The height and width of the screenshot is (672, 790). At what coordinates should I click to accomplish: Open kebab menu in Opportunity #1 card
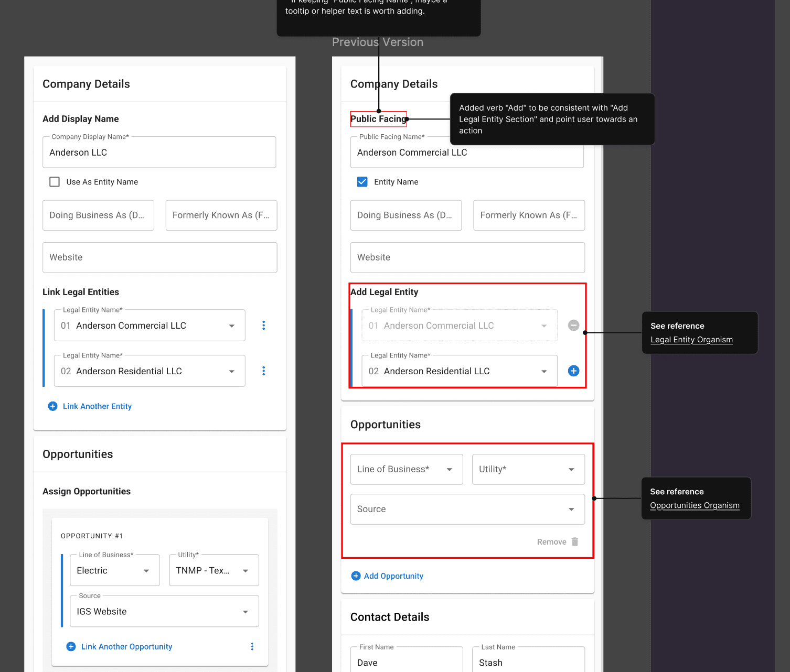pos(252,647)
